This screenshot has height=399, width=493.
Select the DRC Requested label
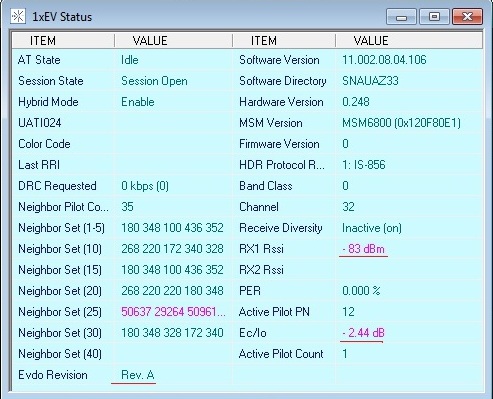(57, 186)
